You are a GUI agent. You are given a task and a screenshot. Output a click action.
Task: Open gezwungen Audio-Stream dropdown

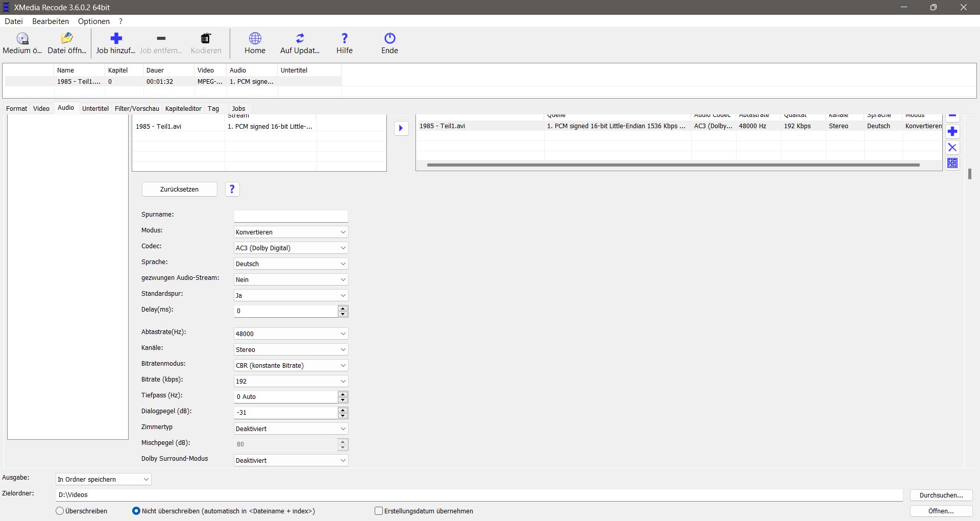click(x=291, y=279)
